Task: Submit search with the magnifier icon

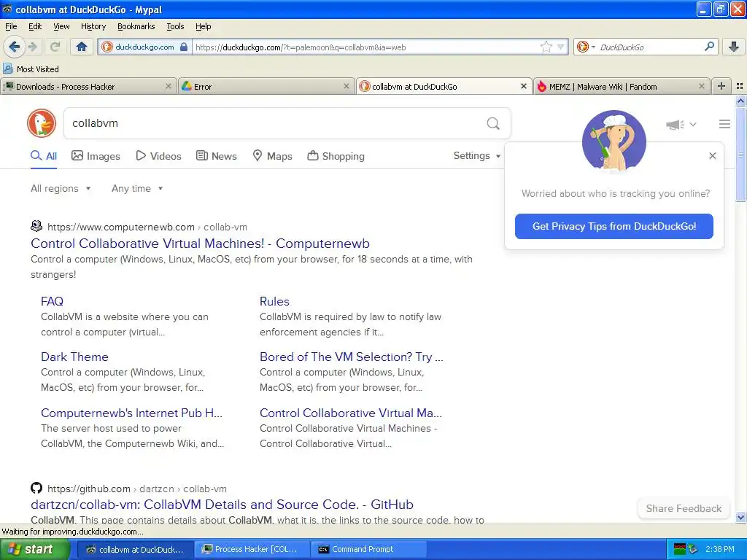Action: pos(493,123)
